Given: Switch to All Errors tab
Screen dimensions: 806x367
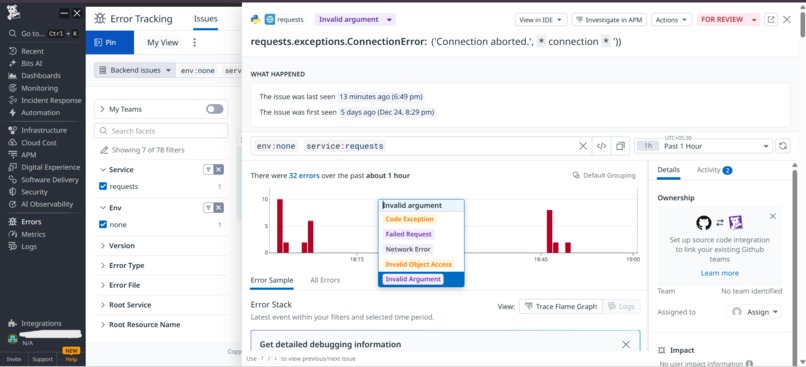Looking at the screenshot, I should tap(325, 280).
